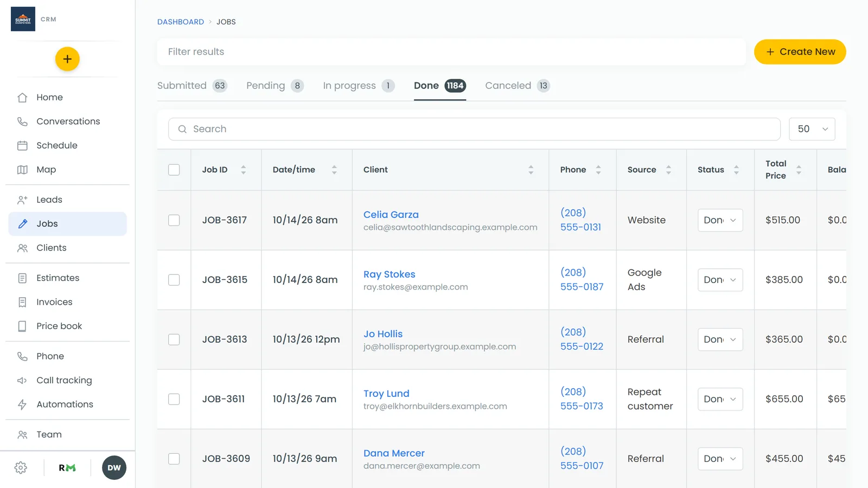868x488 pixels.
Task: Open client Celia Garza
Action: [391, 215]
